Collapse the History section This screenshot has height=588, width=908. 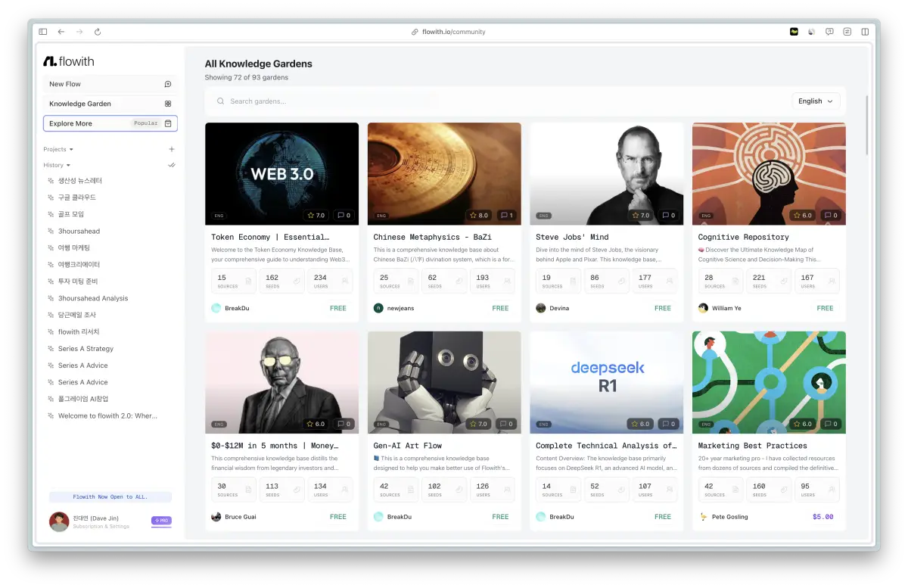click(57, 165)
